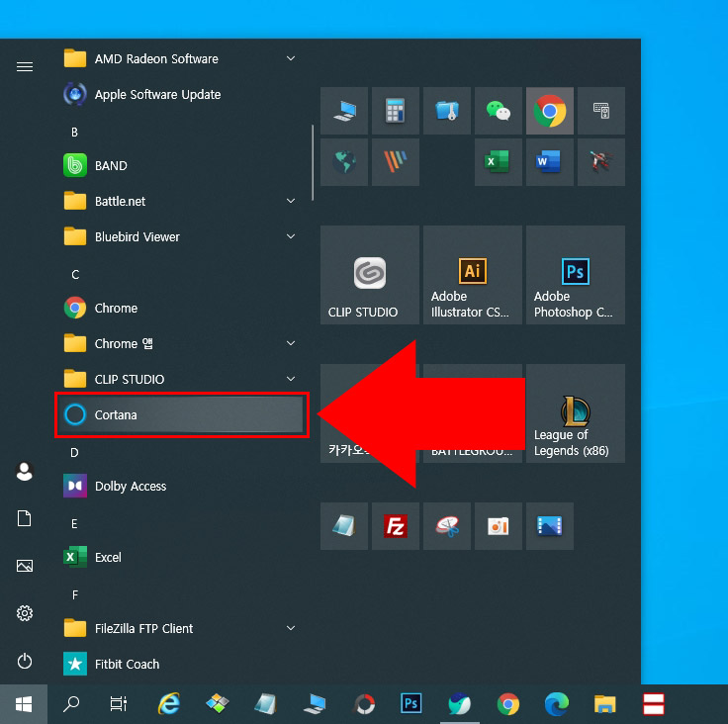Open the Calculator tile
The width and height of the screenshot is (728, 724).
click(396, 111)
